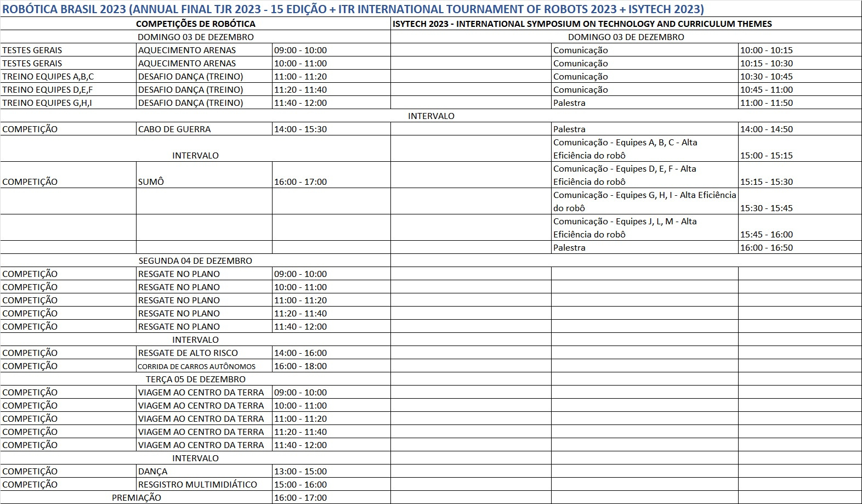Select the Comunicação Equipes J, L, M cell

point(625,228)
